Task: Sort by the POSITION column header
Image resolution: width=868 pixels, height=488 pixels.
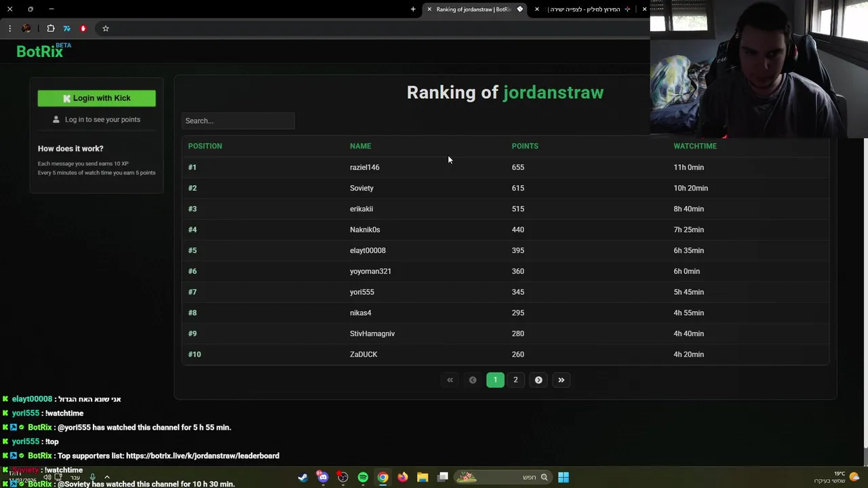Action: (205, 146)
